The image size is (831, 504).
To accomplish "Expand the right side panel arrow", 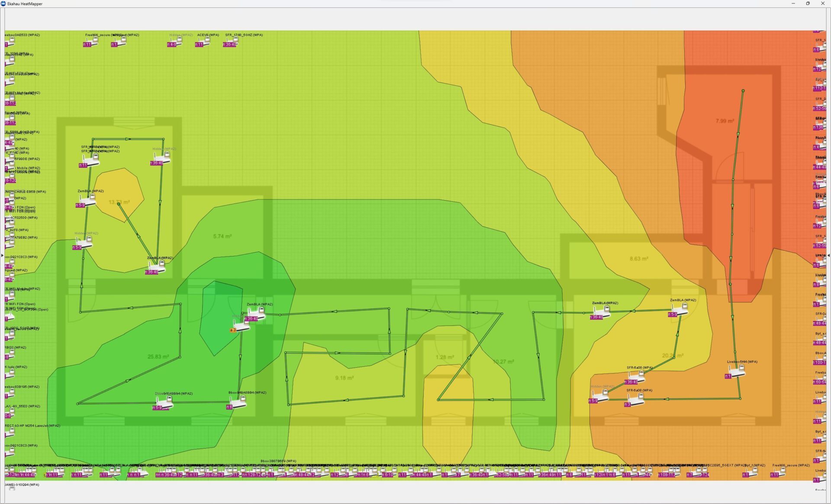I will (x=828, y=256).
